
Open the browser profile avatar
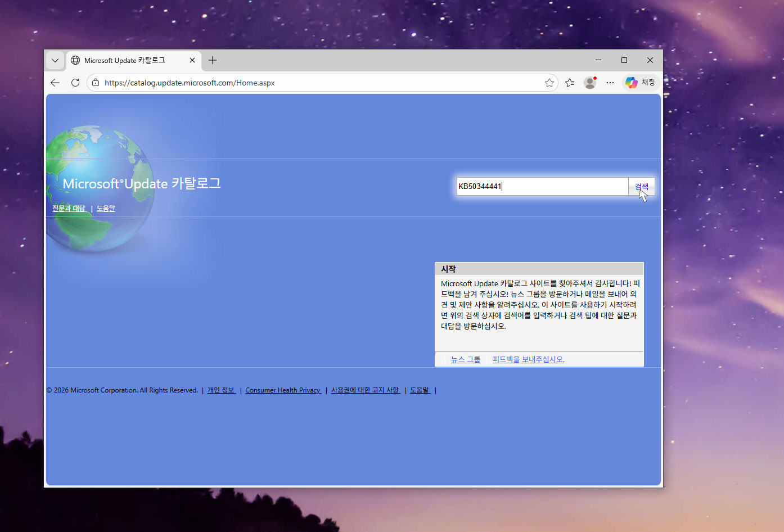[x=590, y=83]
